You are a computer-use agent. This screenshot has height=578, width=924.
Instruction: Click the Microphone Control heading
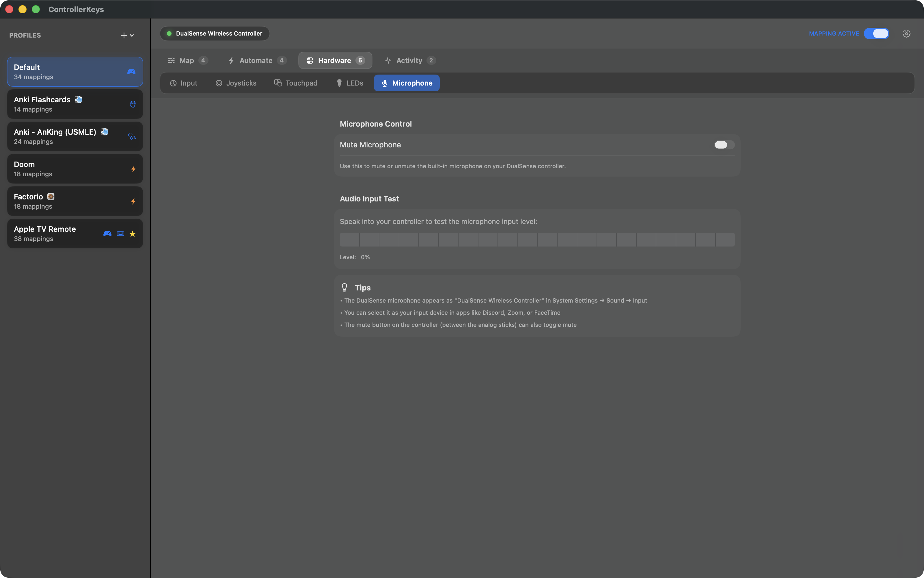pos(376,124)
